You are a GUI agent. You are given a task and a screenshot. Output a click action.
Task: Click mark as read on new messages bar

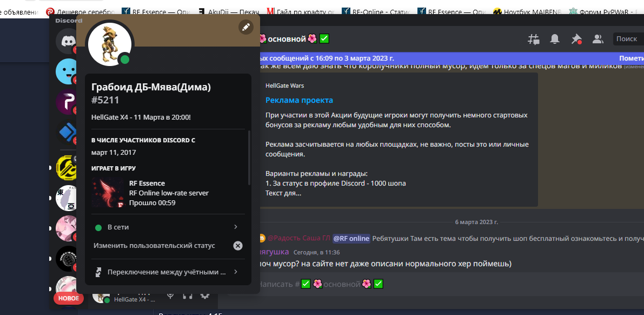tap(632, 58)
